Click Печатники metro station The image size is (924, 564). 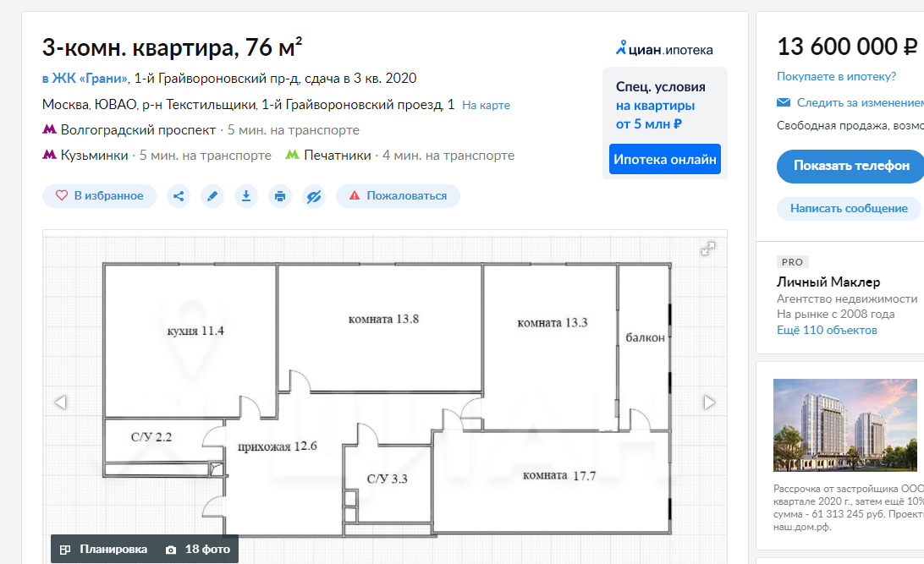pos(337,156)
